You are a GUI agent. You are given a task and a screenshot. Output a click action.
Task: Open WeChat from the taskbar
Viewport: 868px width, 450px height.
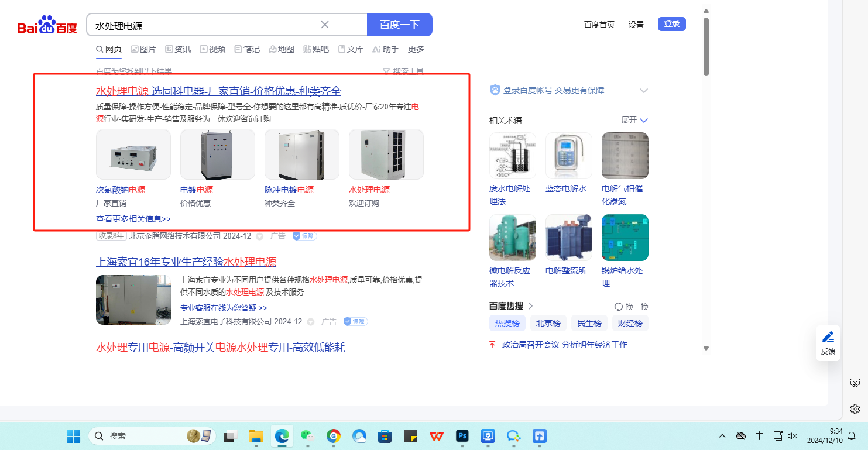[307, 436]
